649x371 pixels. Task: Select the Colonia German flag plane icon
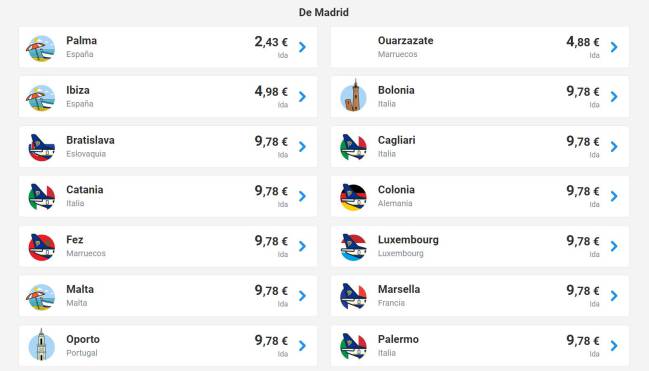point(353,197)
